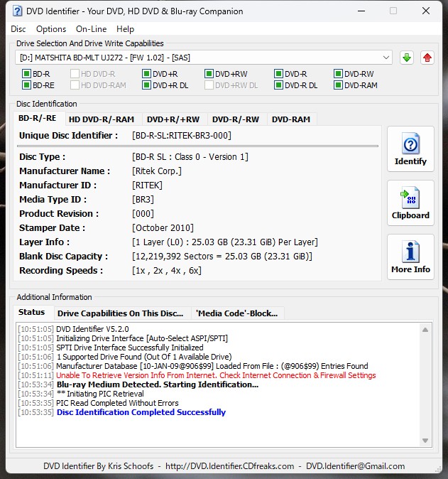
Task: Click the Layer Info value 1 Layer (L0)
Action: (225, 242)
